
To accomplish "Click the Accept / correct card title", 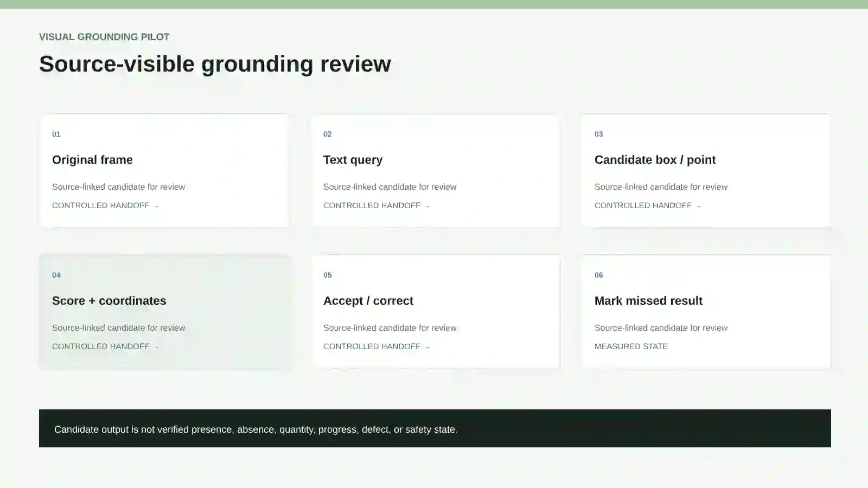I will (x=368, y=301).
